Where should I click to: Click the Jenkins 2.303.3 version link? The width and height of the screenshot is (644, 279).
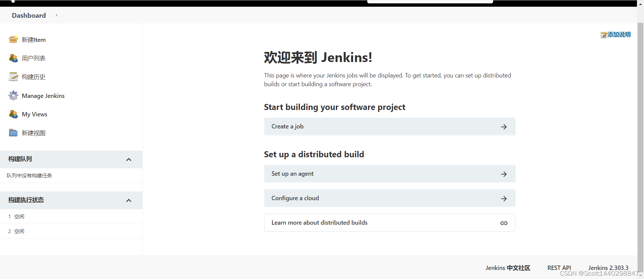(608, 268)
